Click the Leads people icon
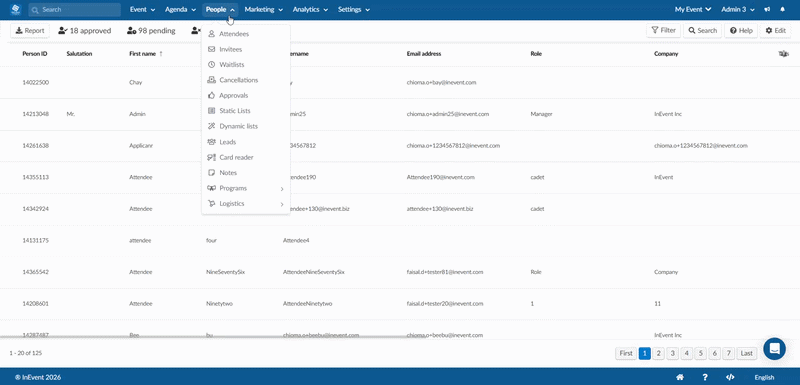The height and width of the screenshot is (385, 800). 211,142
